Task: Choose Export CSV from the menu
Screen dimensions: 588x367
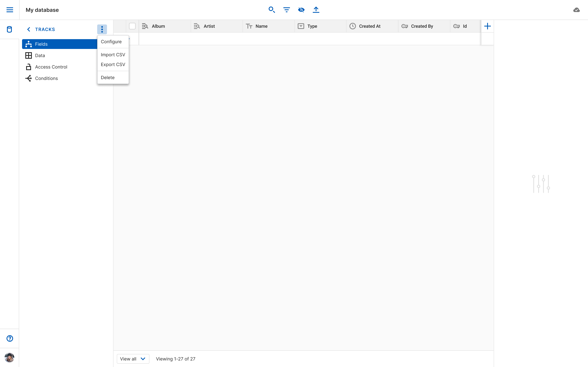Action: pos(113,64)
